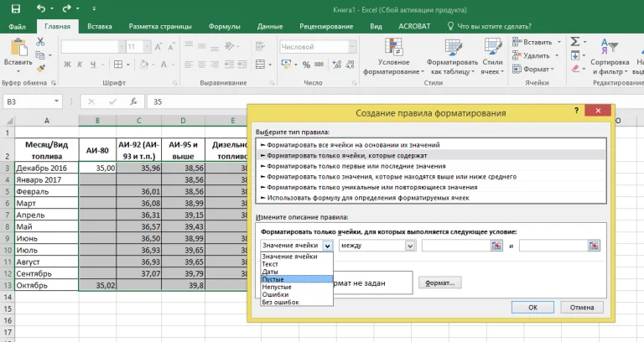This screenshot has height=342, width=644.
Task: Click the Increase Font Size icon
Action: (158, 47)
